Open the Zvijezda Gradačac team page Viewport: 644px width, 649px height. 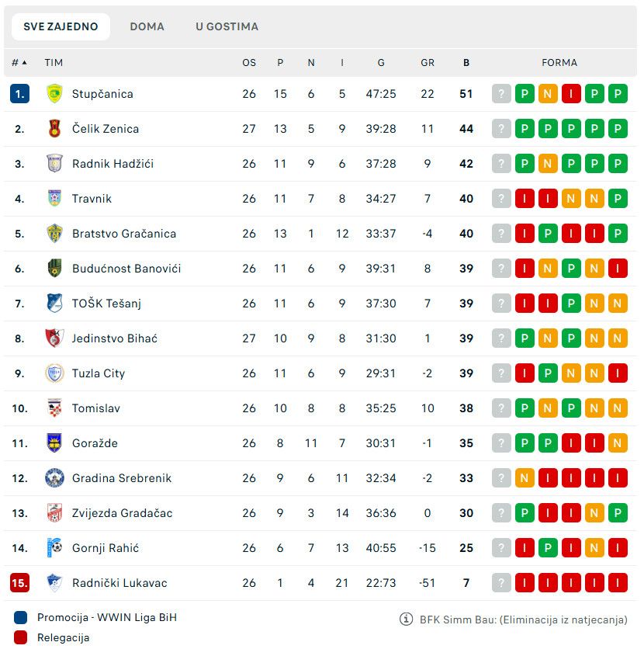(122, 513)
